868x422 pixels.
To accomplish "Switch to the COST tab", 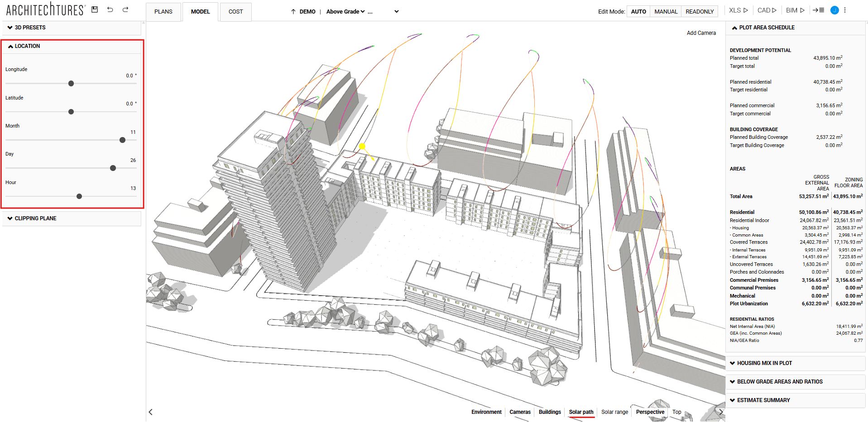I will pyautogui.click(x=235, y=12).
